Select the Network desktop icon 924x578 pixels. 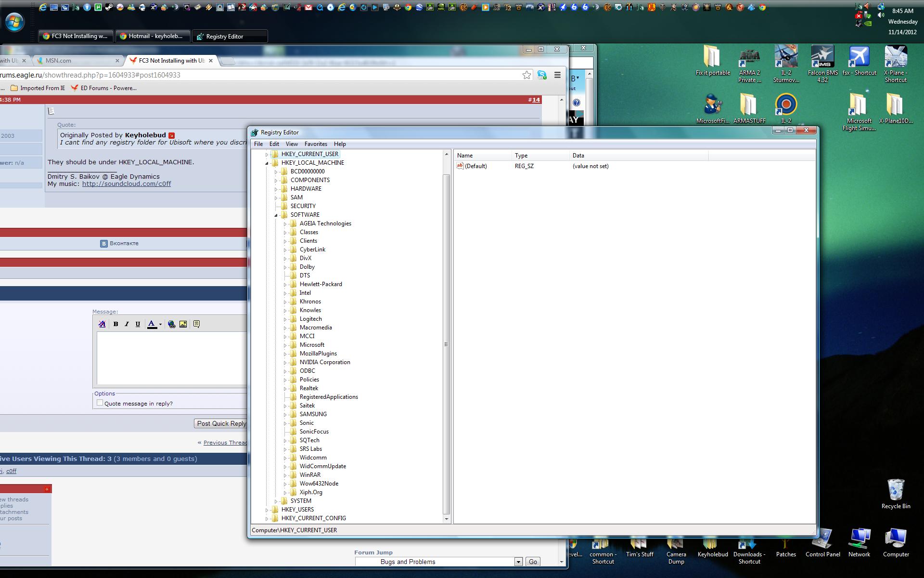click(x=859, y=543)
